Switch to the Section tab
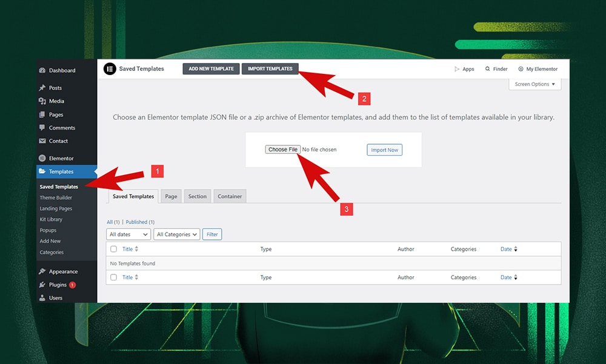This screenshot has width=606, height=364. point(197,196)
